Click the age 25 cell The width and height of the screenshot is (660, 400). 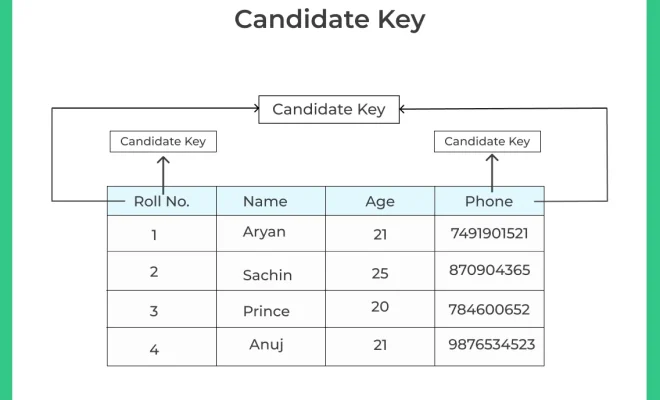[380, 271]
